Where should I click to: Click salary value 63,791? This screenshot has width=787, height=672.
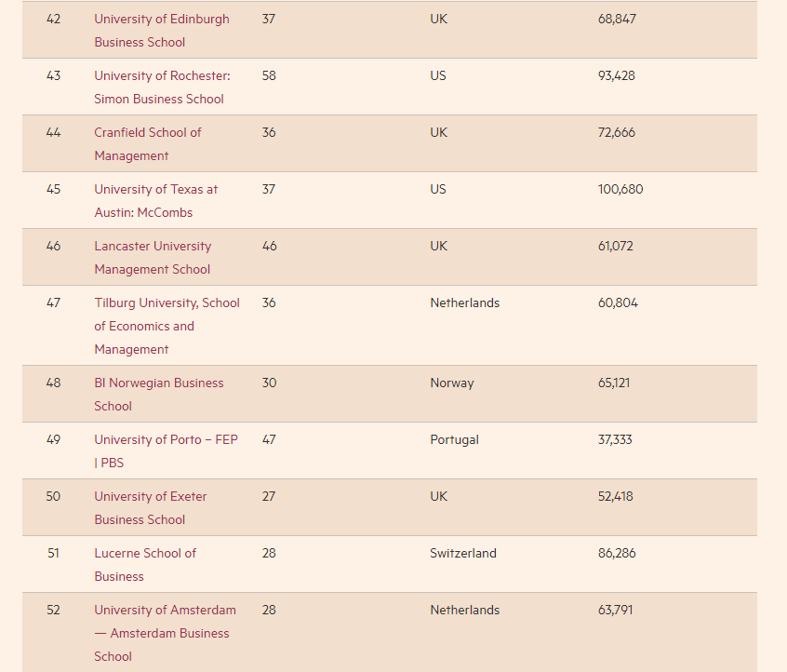coord(615,610)
